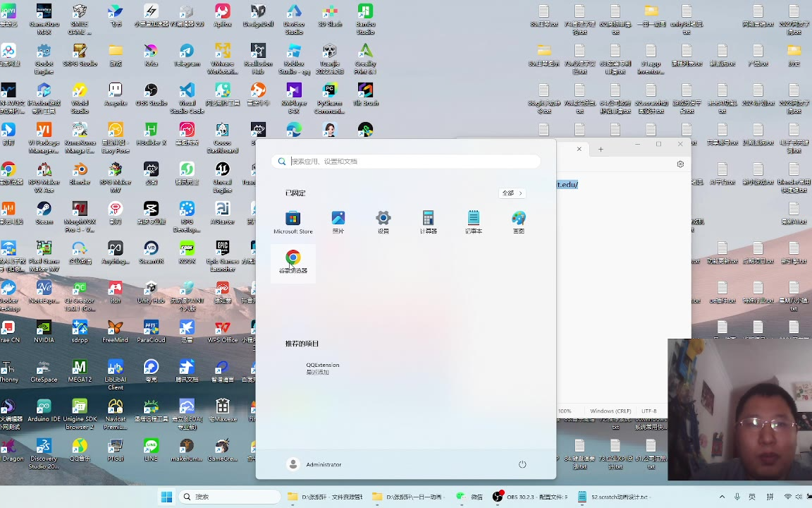Select the RPG Maker MV desktop icon

116,177
